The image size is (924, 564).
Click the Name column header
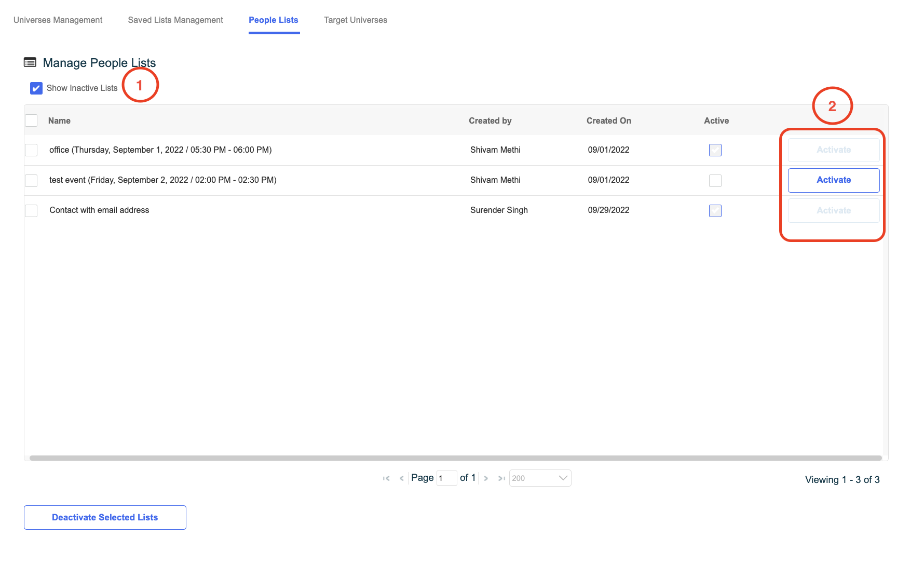pyautogui.click(x=59, y=120)
